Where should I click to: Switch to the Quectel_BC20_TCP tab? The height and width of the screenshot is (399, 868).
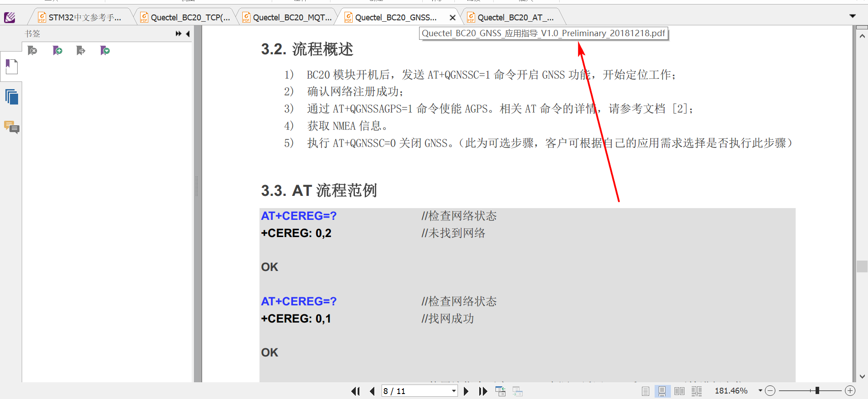pos(185,17)
